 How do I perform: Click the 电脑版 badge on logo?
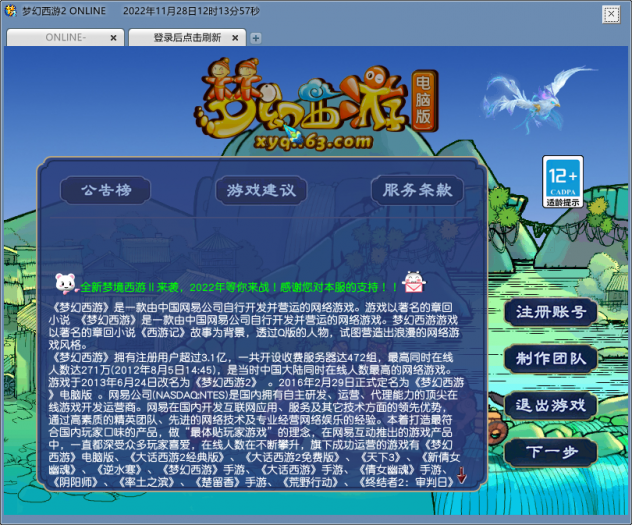(x=424, y=100)
